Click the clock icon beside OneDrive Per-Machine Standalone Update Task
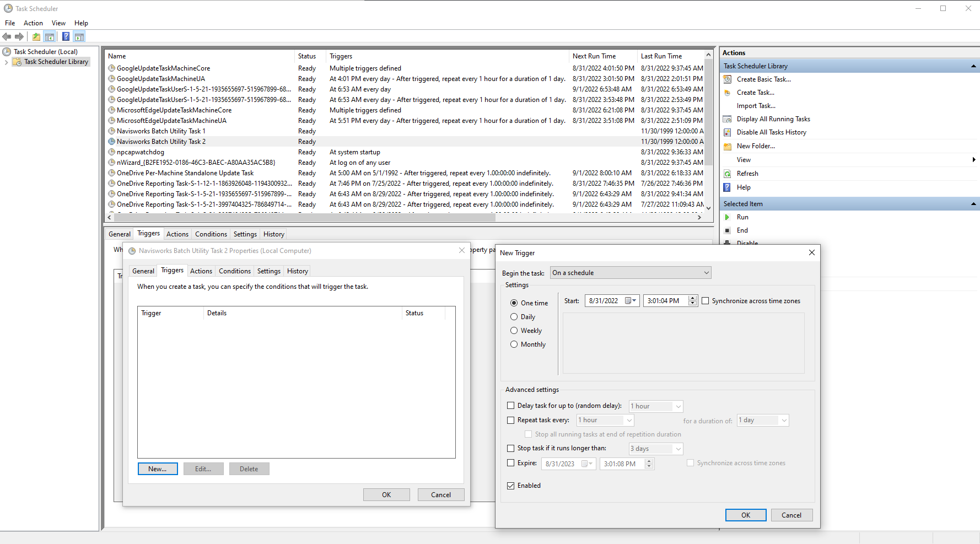The height and width of the screenshot is (544, 980). click(112, 173)
